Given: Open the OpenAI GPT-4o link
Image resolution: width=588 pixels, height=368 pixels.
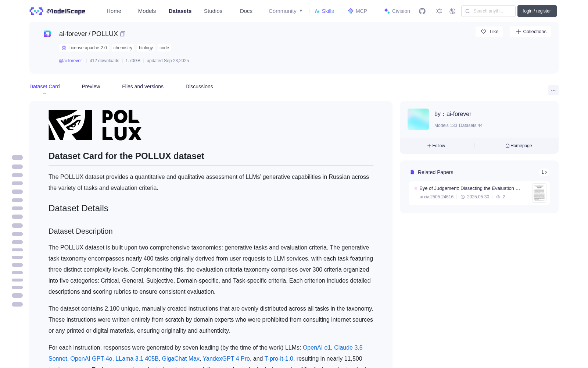Looking at the screenshot, I should 91,359.
